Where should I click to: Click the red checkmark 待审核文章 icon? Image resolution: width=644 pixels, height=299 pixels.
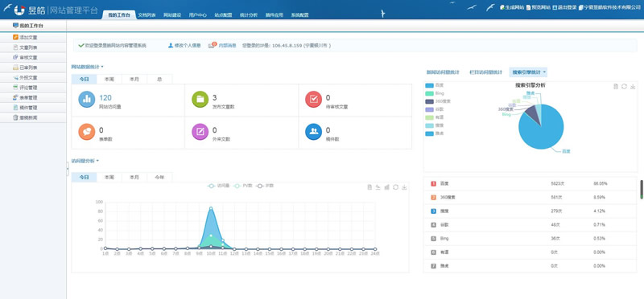[x=313, y=99]
